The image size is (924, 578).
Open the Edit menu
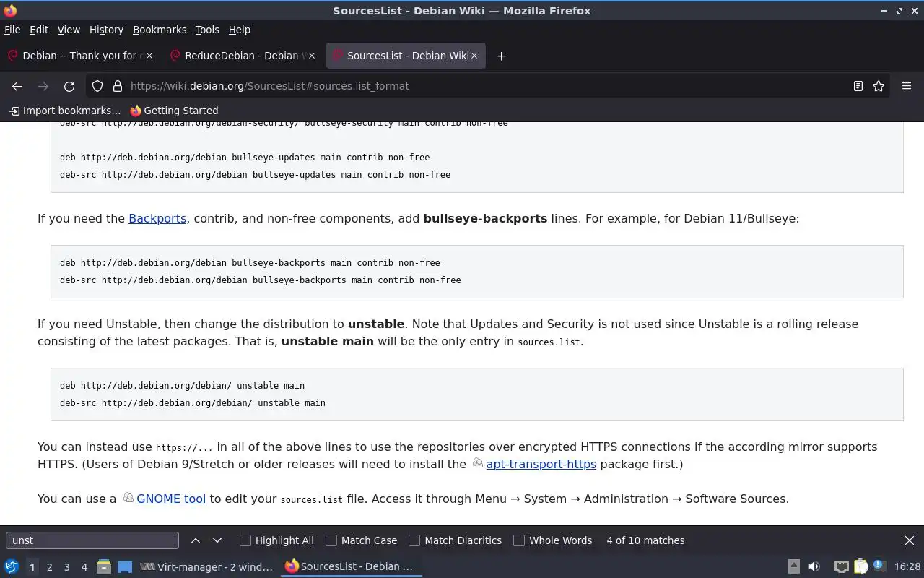[39, 30]
